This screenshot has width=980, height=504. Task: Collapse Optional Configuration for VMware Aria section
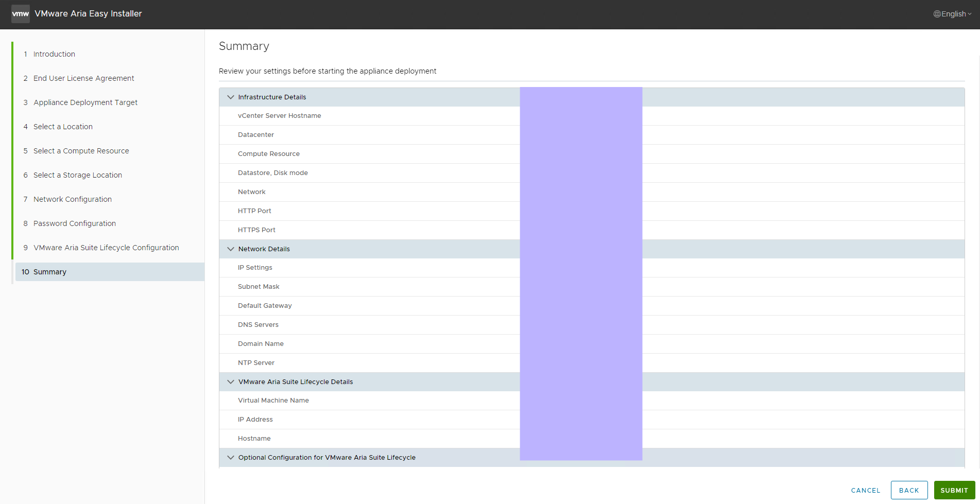point(231,458)
